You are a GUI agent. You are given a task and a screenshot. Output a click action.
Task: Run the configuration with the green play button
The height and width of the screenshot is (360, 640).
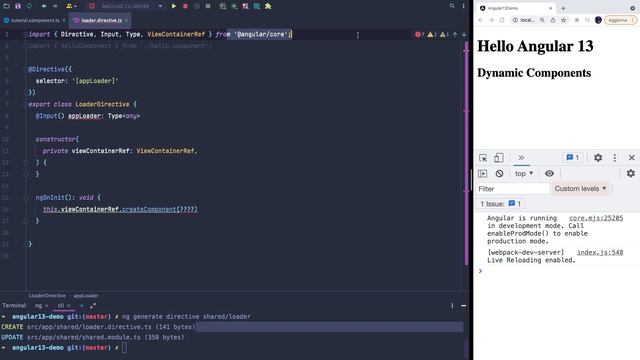pyautogui.click(x=173, y=6)
